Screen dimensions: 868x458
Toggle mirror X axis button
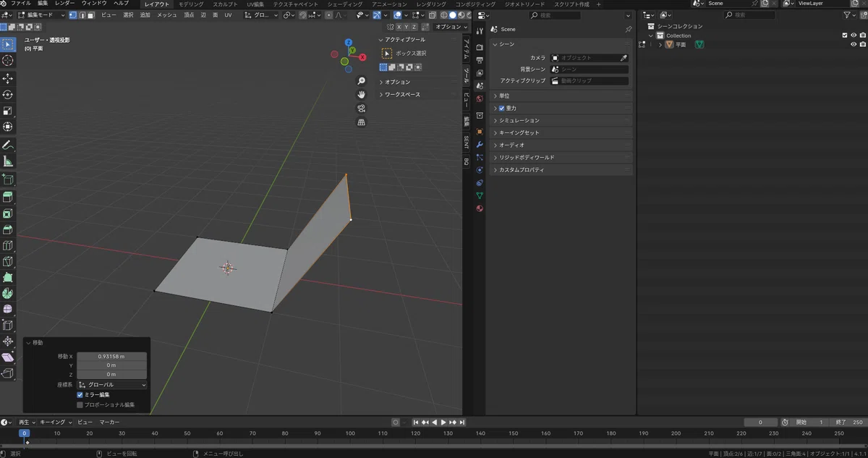(x=399, y=27)
